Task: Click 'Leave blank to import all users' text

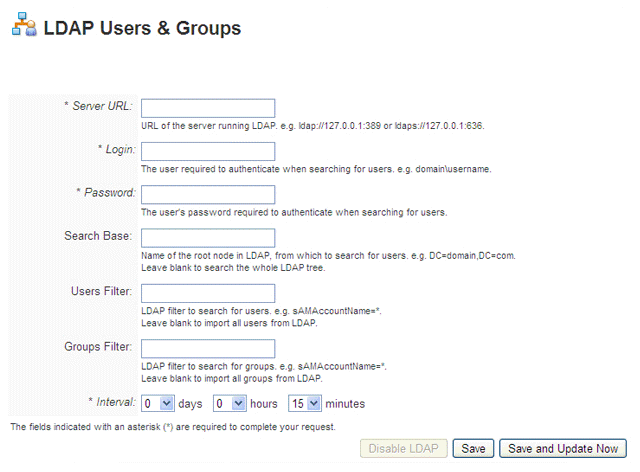Action: click(229, 323)
